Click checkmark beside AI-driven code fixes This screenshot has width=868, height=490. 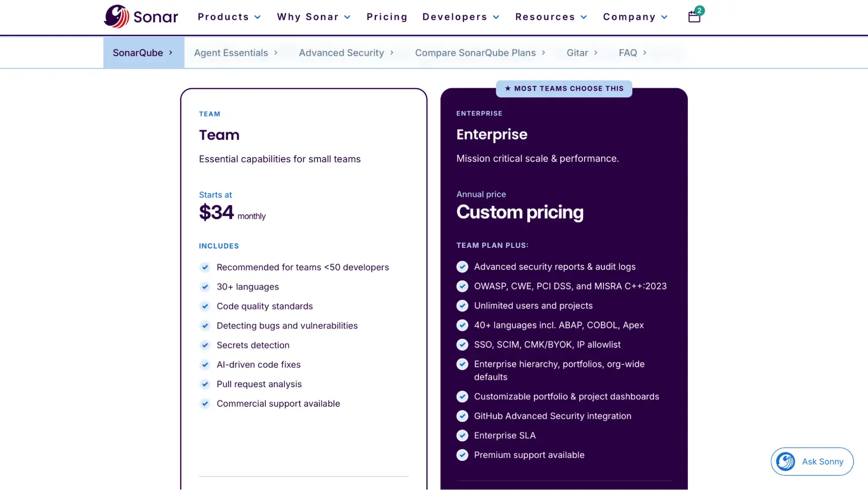point(205,365)
